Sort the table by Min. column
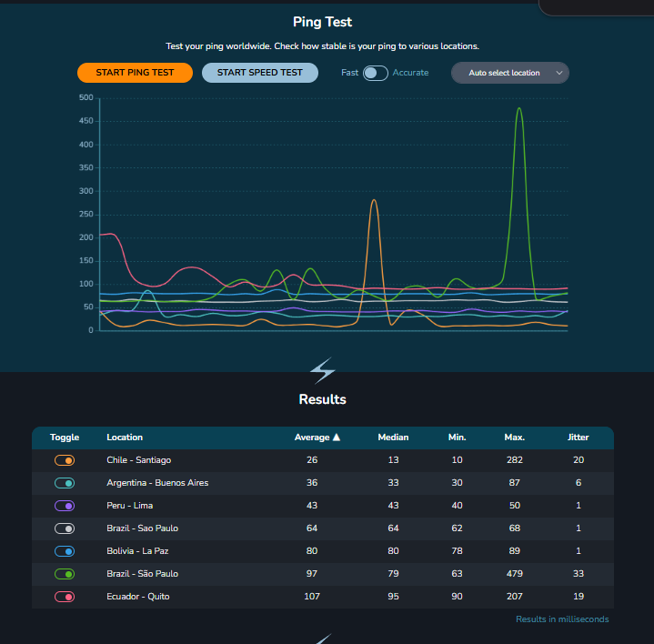This screenshot has width=654, height=644. tap(457, 438)
